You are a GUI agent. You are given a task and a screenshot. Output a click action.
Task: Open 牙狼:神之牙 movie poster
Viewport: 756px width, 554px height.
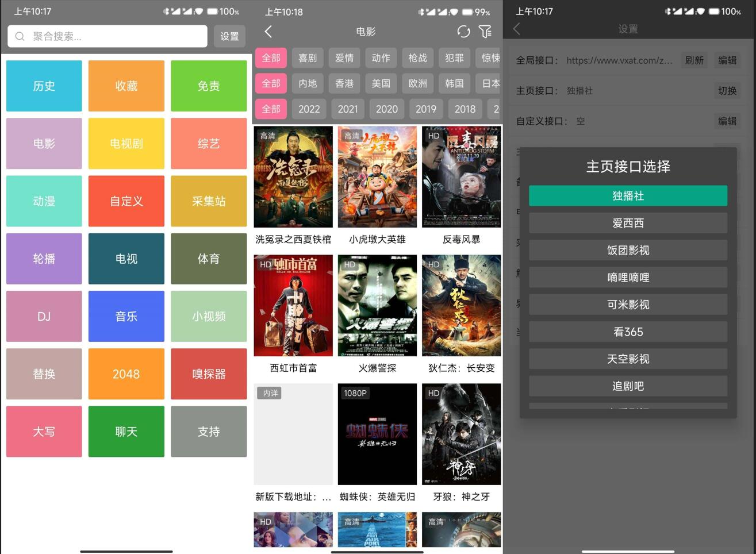[461, 434]
